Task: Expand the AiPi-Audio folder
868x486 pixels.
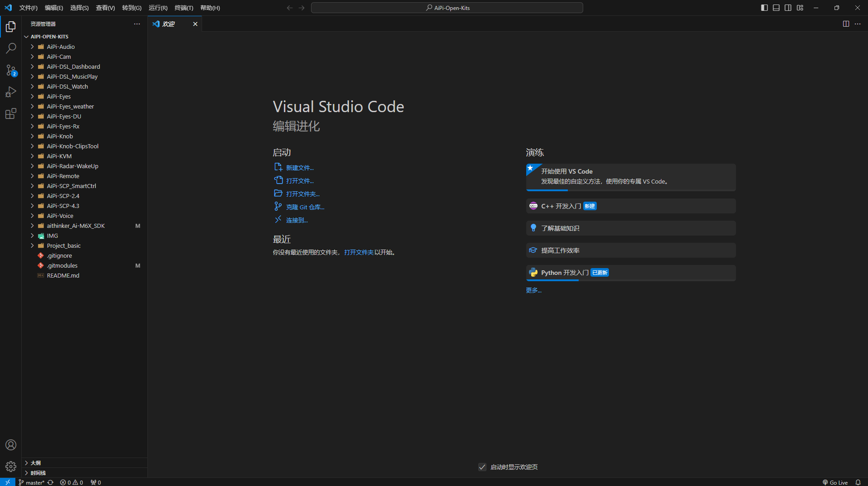Action: point(84,47)
